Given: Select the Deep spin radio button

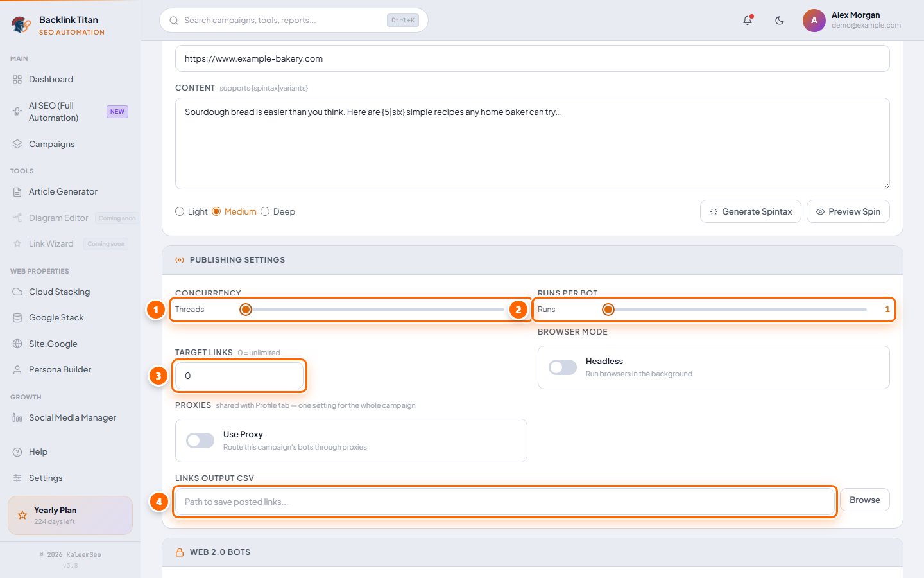Looking at the screenshot, I should coord(265,212).
